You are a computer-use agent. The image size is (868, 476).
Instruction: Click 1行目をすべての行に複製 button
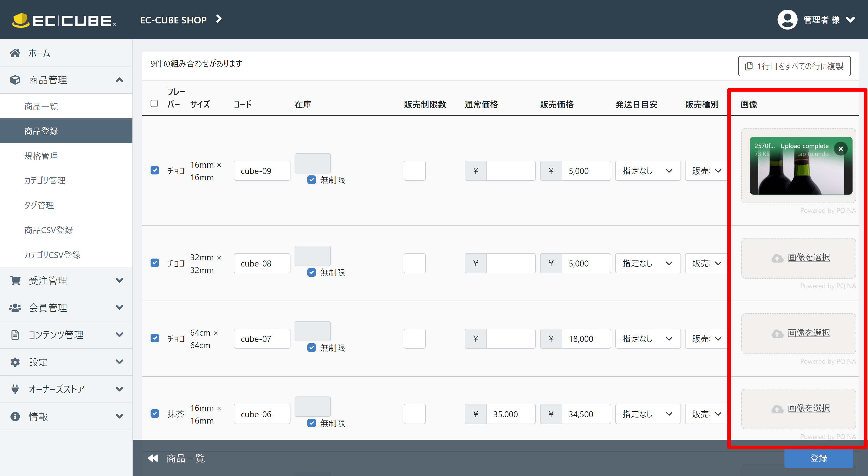(x=794, y=66)
